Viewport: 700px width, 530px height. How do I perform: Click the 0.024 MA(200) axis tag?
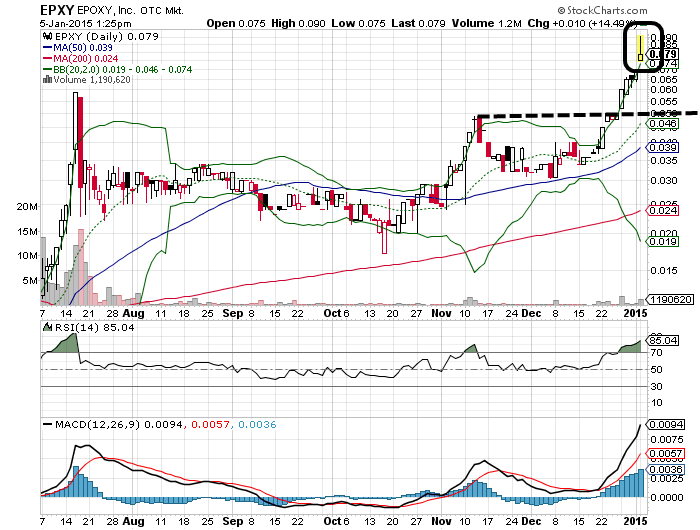[x=663, y=210]
